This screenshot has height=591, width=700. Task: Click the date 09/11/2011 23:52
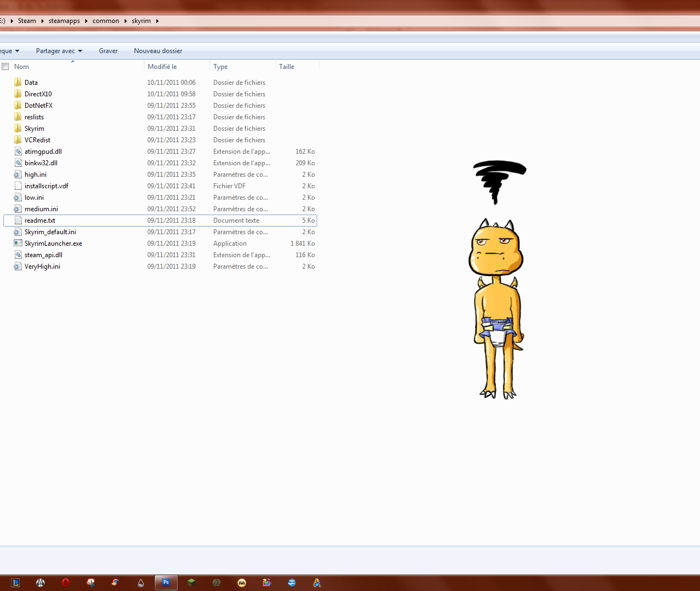[171, 209]
